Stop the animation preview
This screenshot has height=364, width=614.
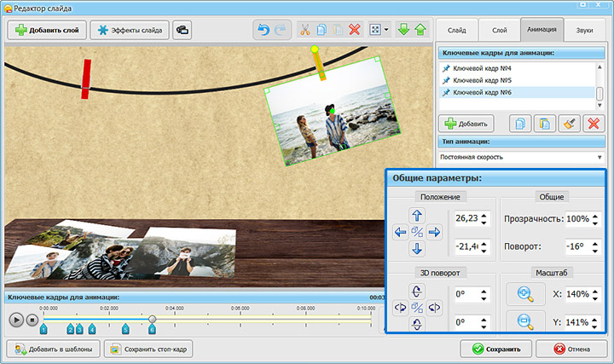[x=32, y=321]
